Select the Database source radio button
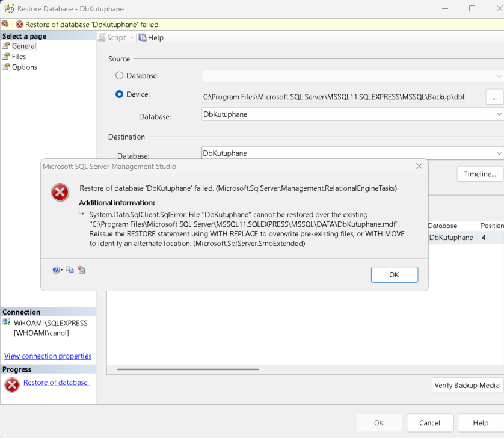 click(x=119, y=76)
